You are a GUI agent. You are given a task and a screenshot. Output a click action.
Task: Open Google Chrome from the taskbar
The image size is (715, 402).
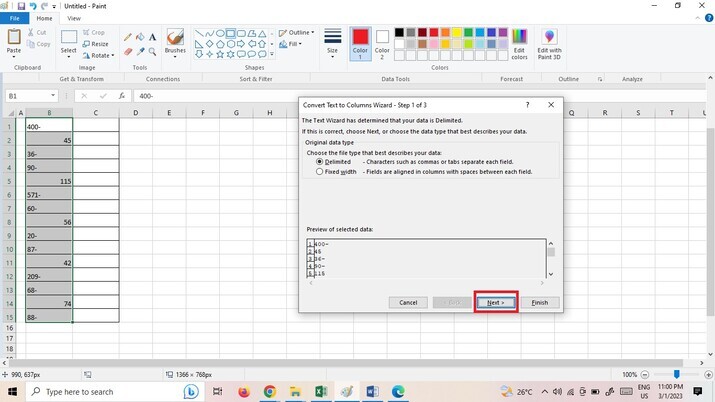click(269, 392)
